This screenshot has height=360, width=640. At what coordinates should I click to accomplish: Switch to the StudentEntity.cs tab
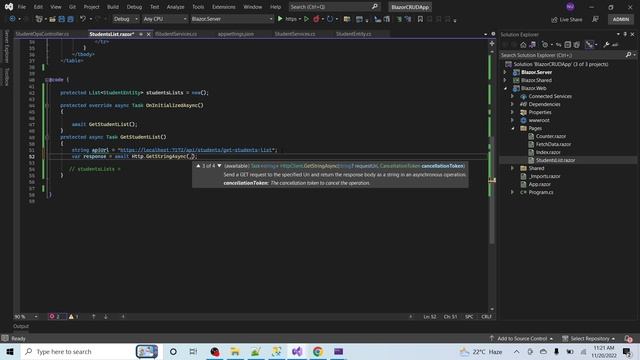(x=353, y=34)
